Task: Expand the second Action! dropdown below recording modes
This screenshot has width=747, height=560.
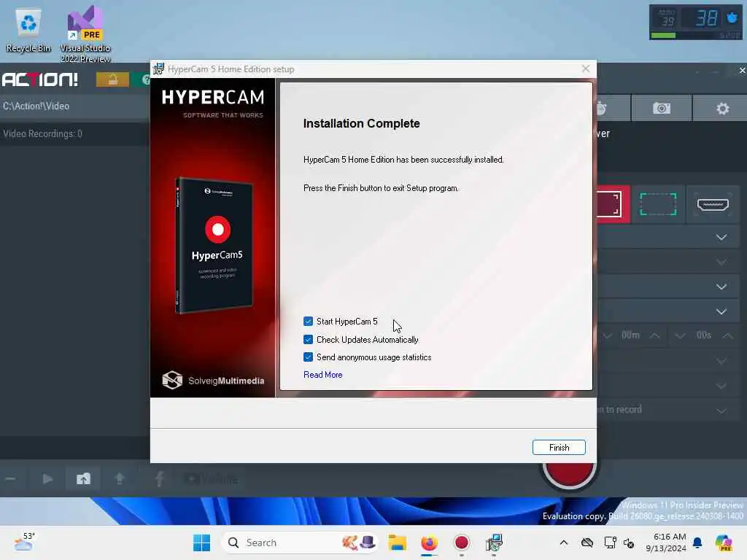Action: tap(721, 262)
